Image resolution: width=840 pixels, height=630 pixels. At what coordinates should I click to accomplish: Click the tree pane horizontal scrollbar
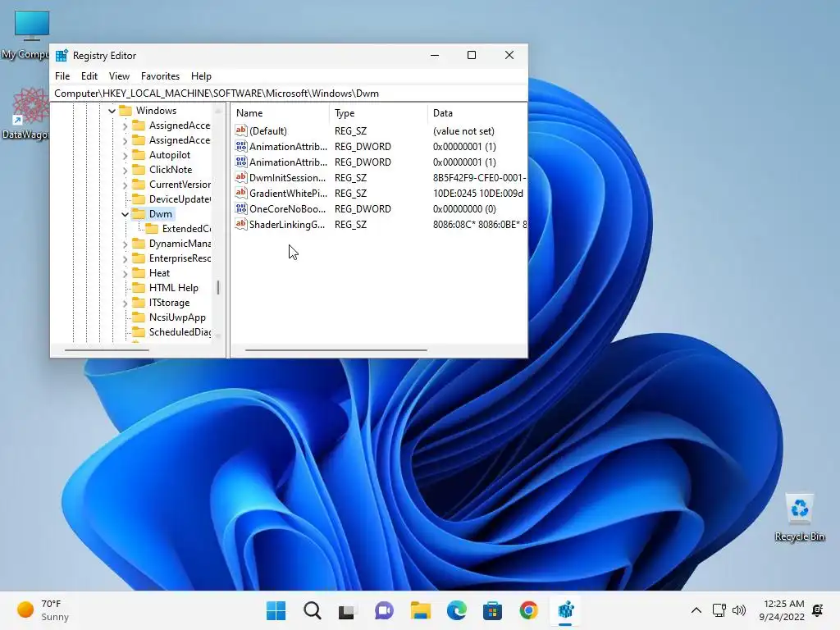(x=107, y=350)
